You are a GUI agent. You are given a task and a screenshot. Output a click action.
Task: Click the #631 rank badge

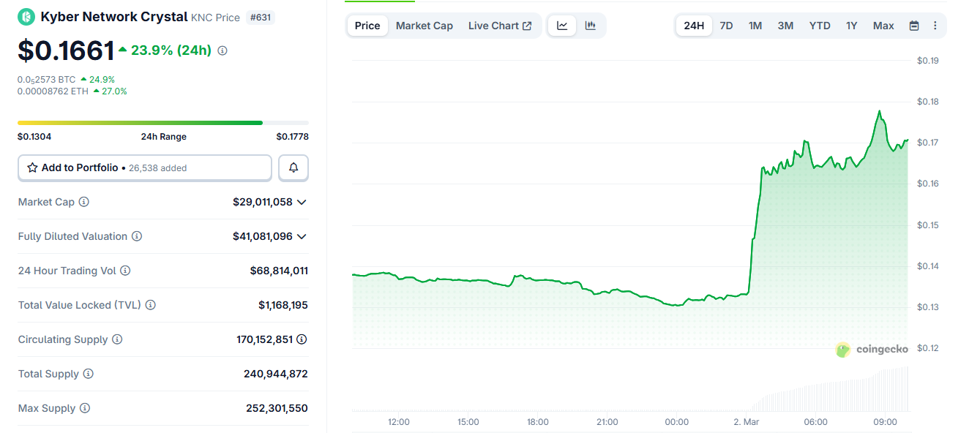tap(261, 18)
